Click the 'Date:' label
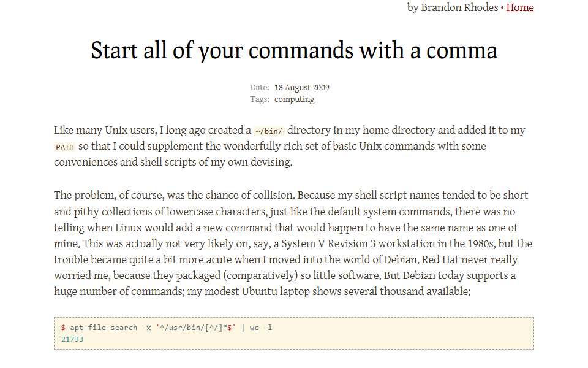This screenshot has height=368, width=588. point(260,88)
